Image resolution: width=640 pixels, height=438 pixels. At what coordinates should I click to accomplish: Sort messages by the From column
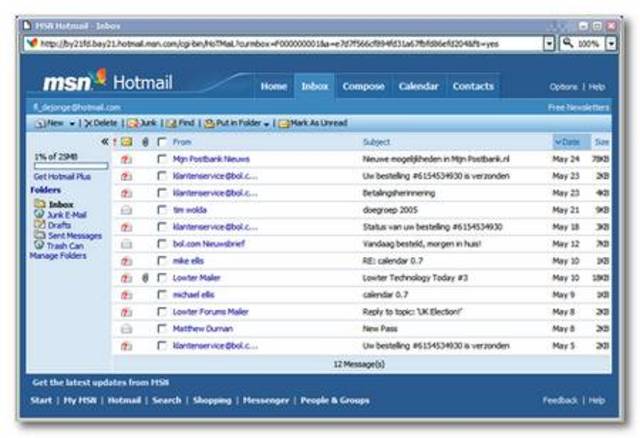pos(182,142)
